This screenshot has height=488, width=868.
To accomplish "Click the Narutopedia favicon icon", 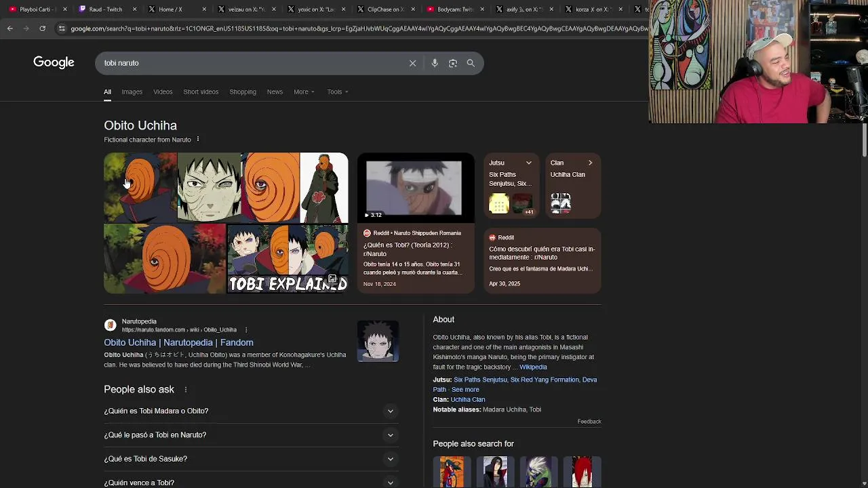I will (110, 325).
